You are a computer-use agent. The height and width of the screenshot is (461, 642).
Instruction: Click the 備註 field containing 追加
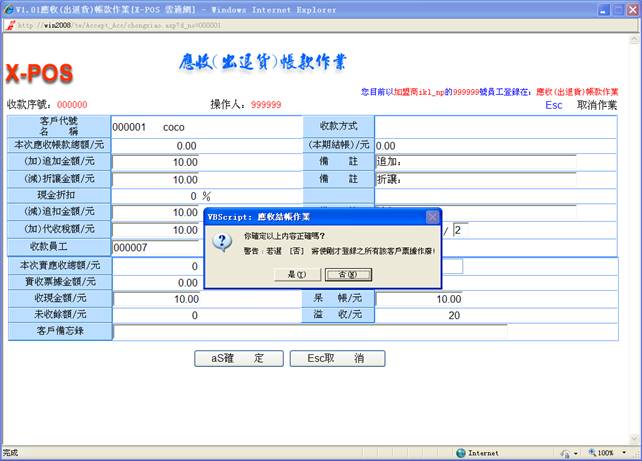tap(475, 162)
